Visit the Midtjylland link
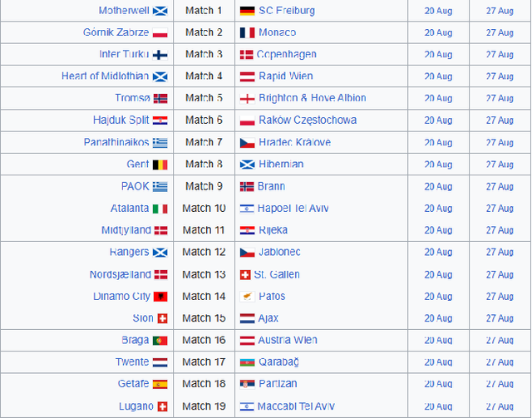The image size is (532, 418). [126, 230]
